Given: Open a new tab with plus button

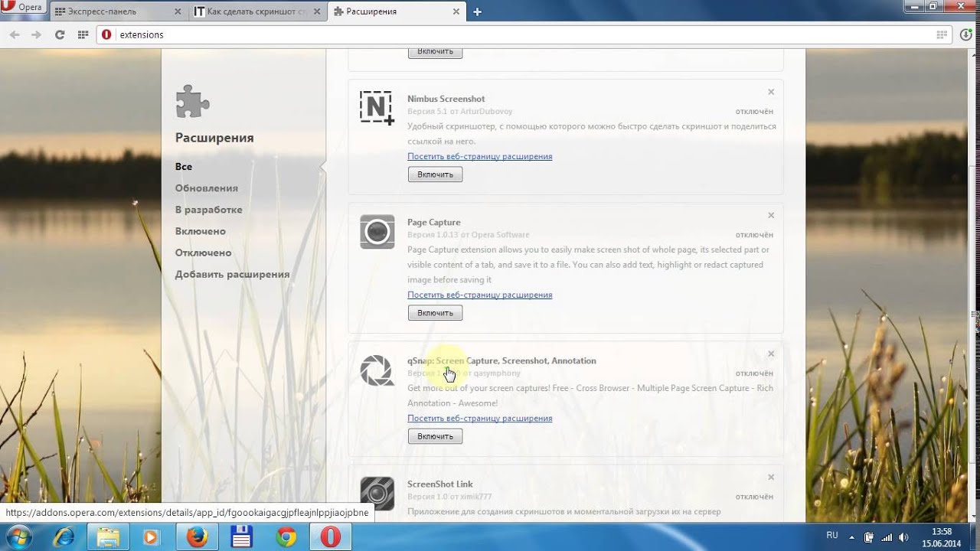Looking at the screenshot, I should click(x=477, y=11).
